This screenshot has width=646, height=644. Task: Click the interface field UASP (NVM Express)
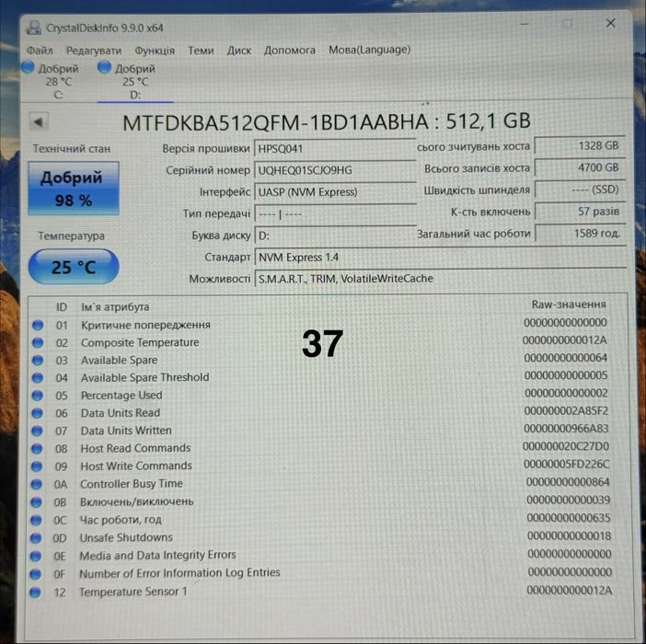click(335, 192)
